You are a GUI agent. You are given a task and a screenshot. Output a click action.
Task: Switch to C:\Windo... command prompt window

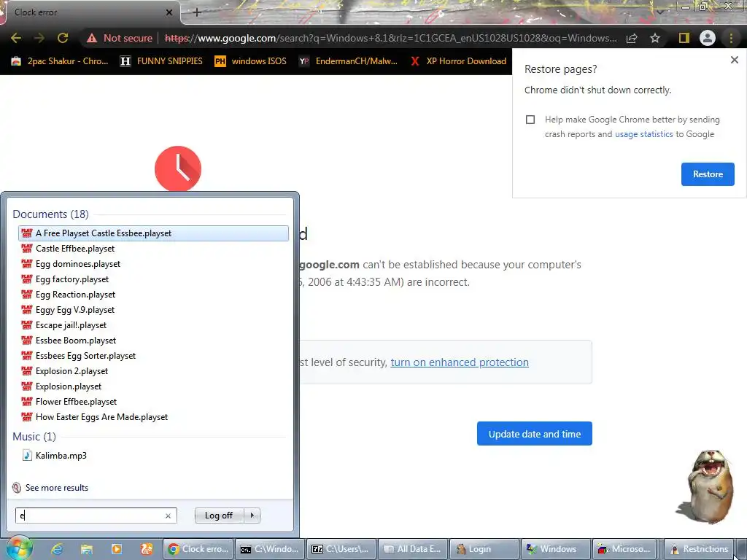(x=270, y=549)
